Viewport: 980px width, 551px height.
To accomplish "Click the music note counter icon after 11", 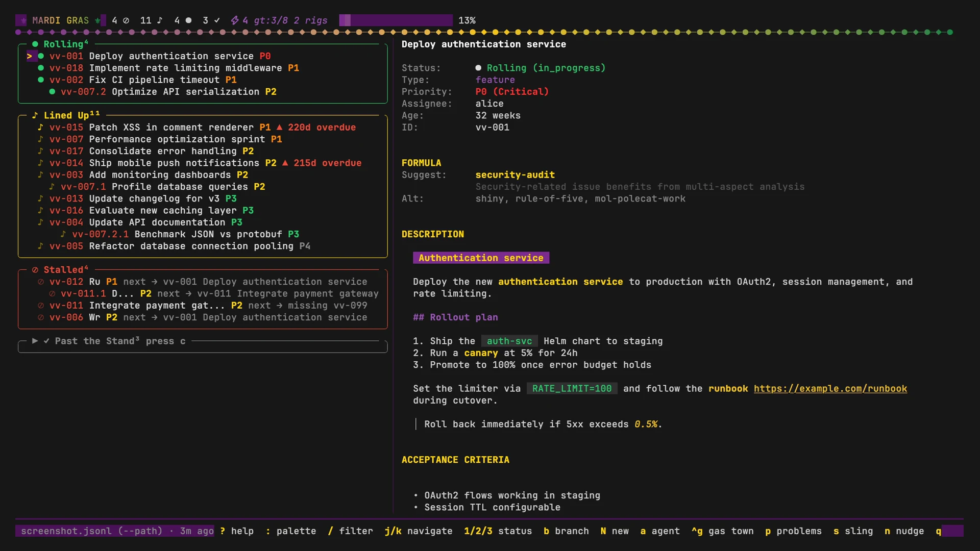I will [x=160, y=20].
